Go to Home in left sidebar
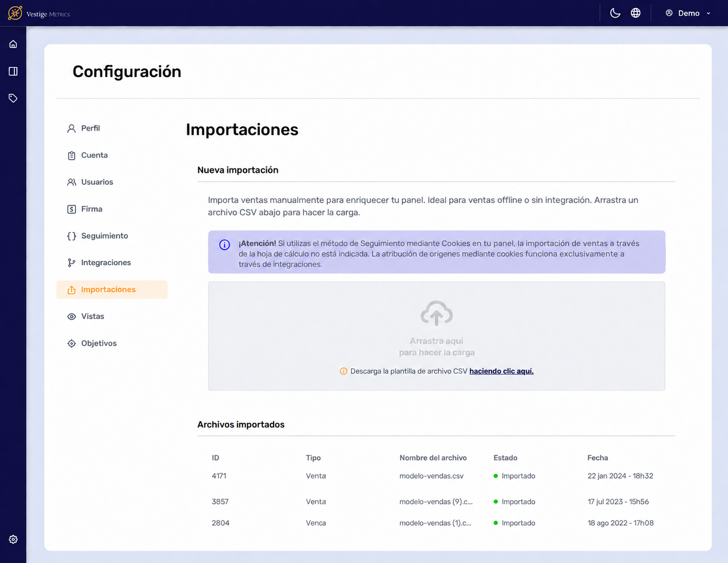The height and width of the screenshot is (563, 728). tap(13, 44)
